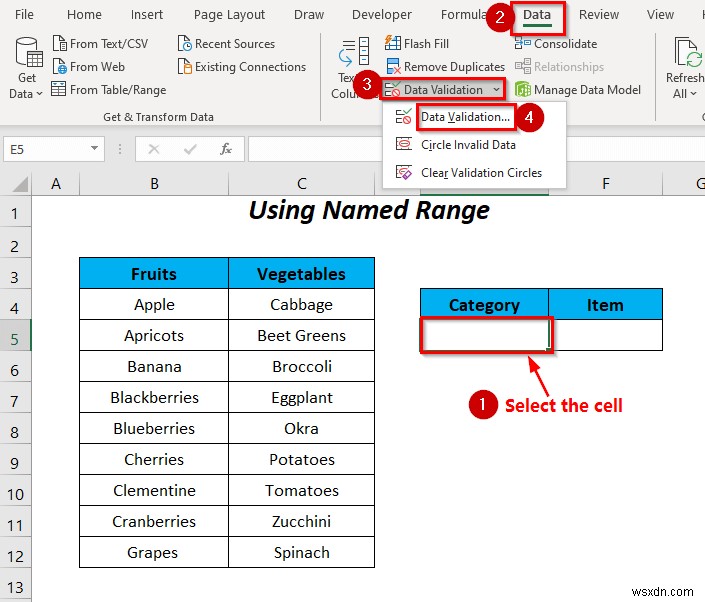Switch to the Insert tab

(147, 15)
